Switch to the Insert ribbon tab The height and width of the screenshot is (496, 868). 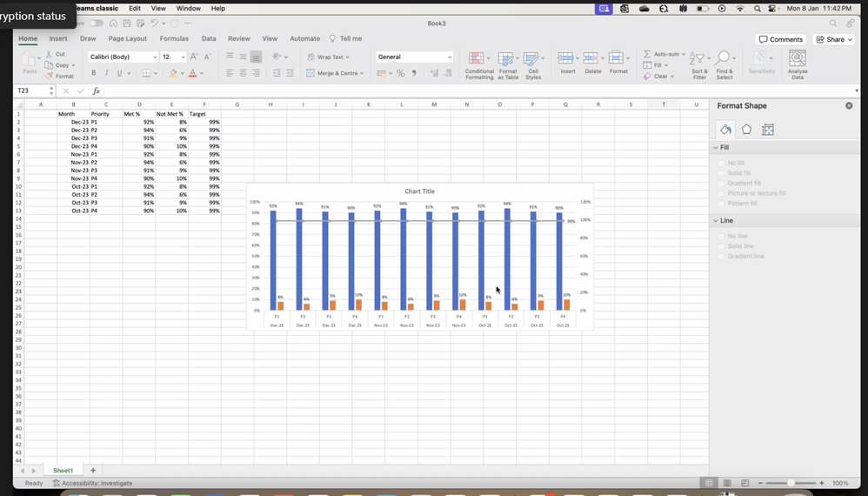pos(58,39)
